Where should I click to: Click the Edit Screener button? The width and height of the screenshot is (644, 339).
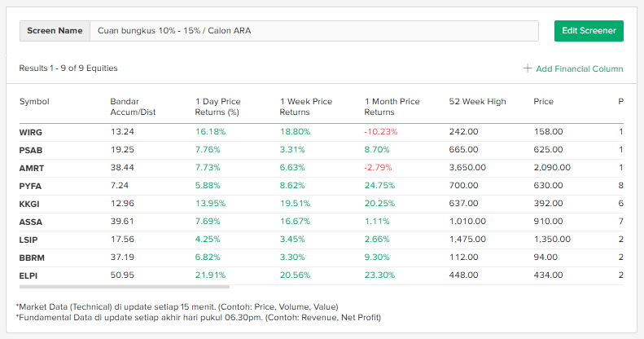point(588,31)
